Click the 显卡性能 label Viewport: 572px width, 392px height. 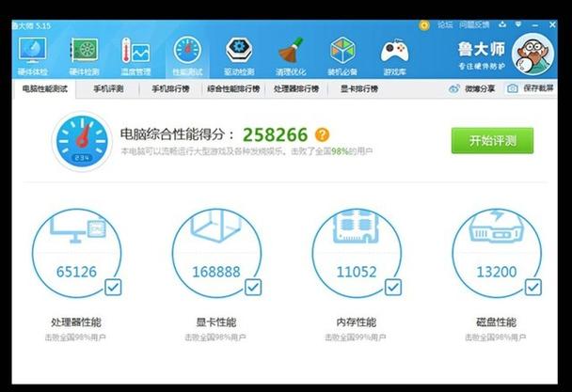(216, 322)
